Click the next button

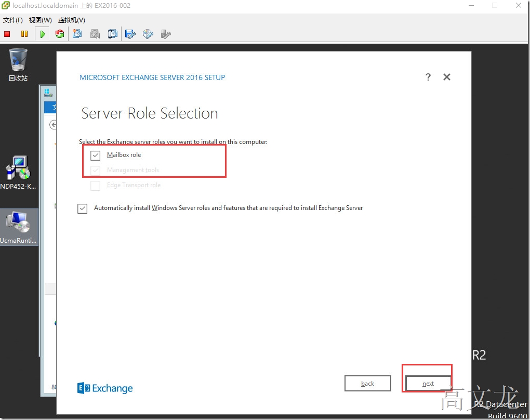[x=428, y=384]
